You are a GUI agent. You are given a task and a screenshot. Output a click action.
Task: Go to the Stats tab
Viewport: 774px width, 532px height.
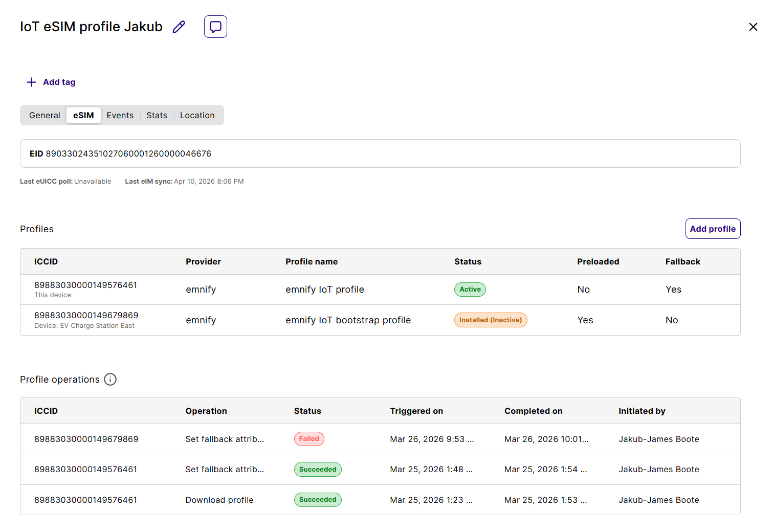[157, 115]
